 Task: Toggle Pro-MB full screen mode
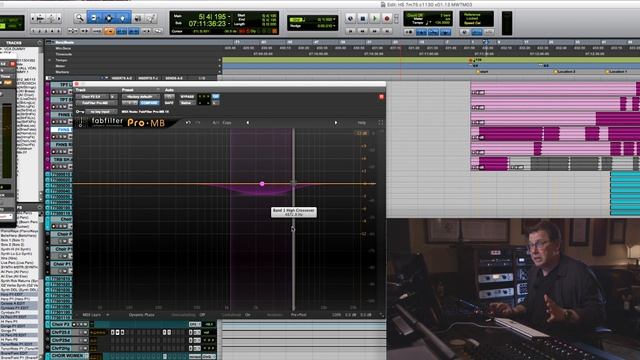380,122
